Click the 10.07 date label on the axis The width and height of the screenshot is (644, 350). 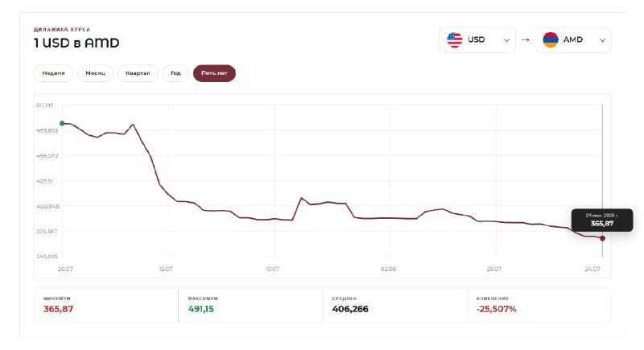tap(272, 270)
